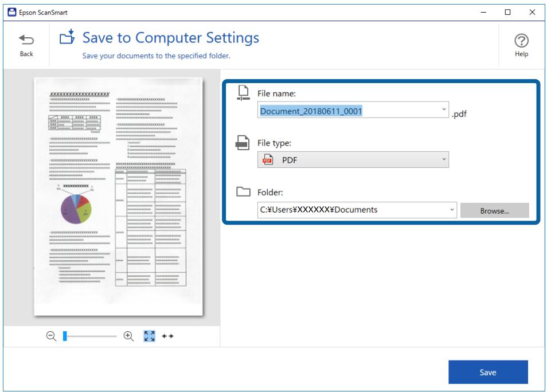Click the blue Save button
This screenshot has height=392, width=547.
488,372
